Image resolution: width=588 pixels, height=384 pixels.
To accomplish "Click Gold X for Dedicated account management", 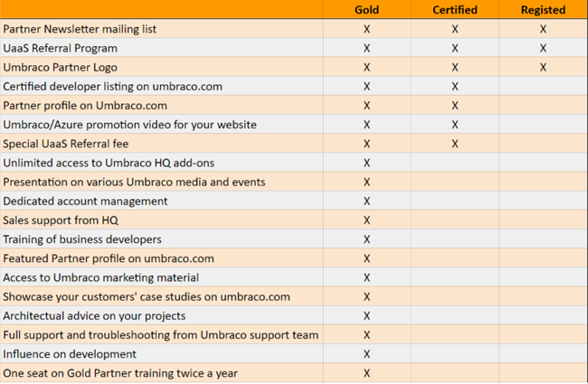I will [366, 201].
